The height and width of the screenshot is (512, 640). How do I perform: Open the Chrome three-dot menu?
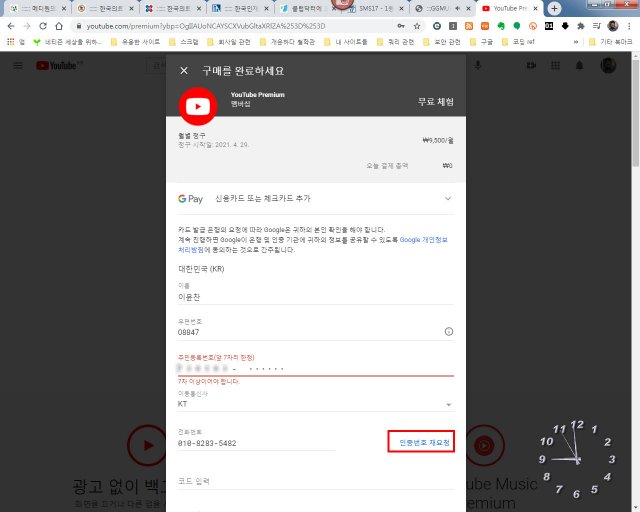(x=629, y=26)
